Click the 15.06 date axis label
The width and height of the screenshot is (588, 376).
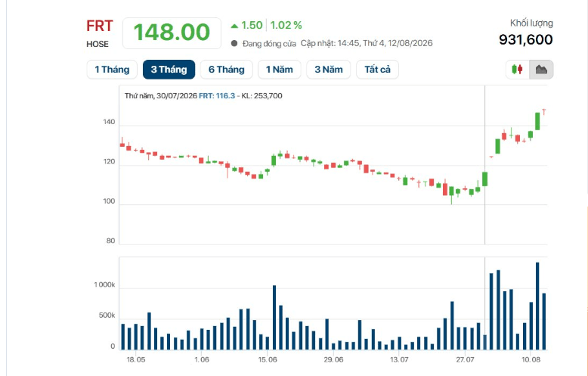pyautogui.click(x=268, y=359)
